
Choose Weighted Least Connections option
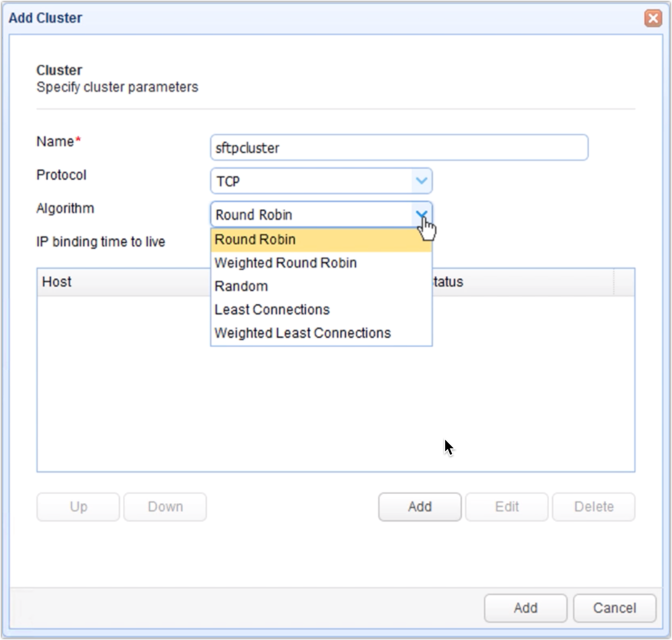click(x=302, y=332)
